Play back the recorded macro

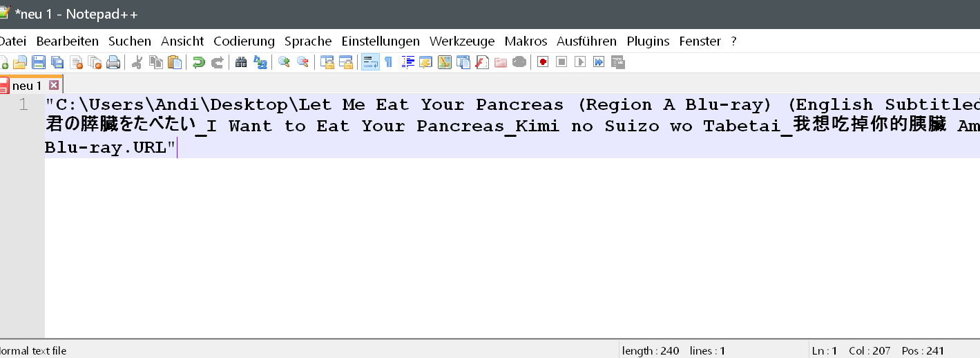580,62
